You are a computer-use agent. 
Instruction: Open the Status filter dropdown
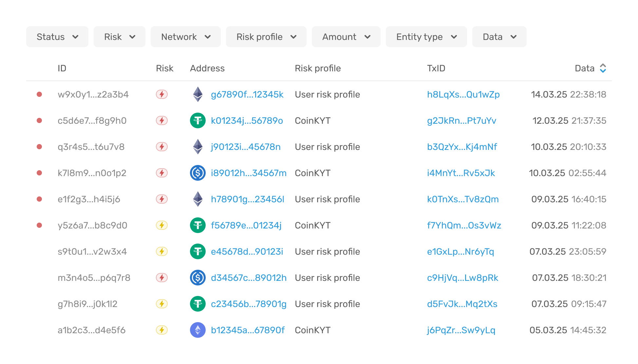[57, 37]
